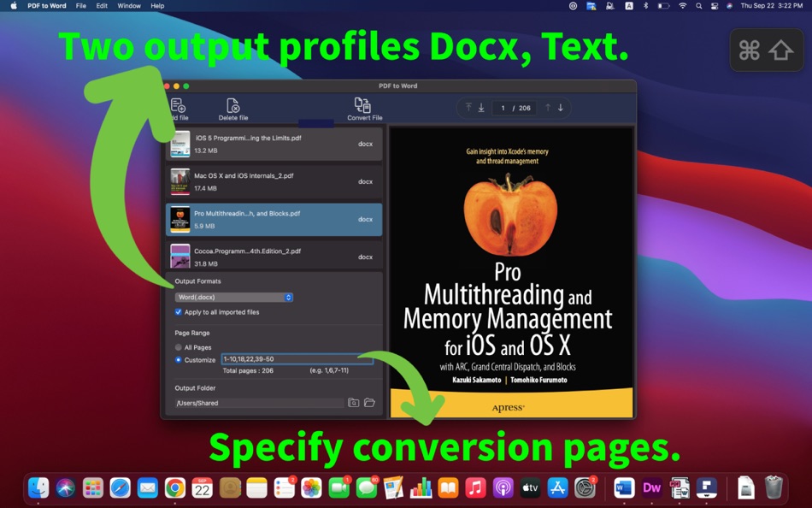Open Siri from the dock
This screenshot has height=508, width=812.
(x=66, y=487)
